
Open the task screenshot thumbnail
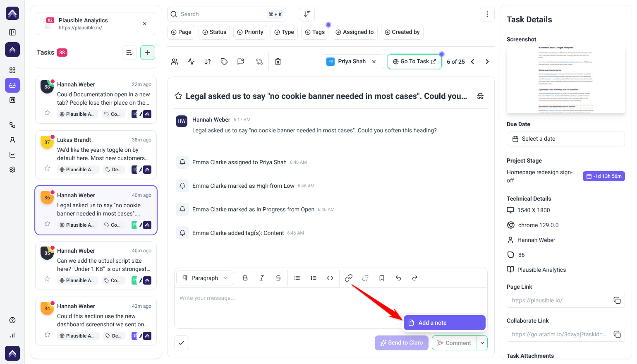[565, 80]
